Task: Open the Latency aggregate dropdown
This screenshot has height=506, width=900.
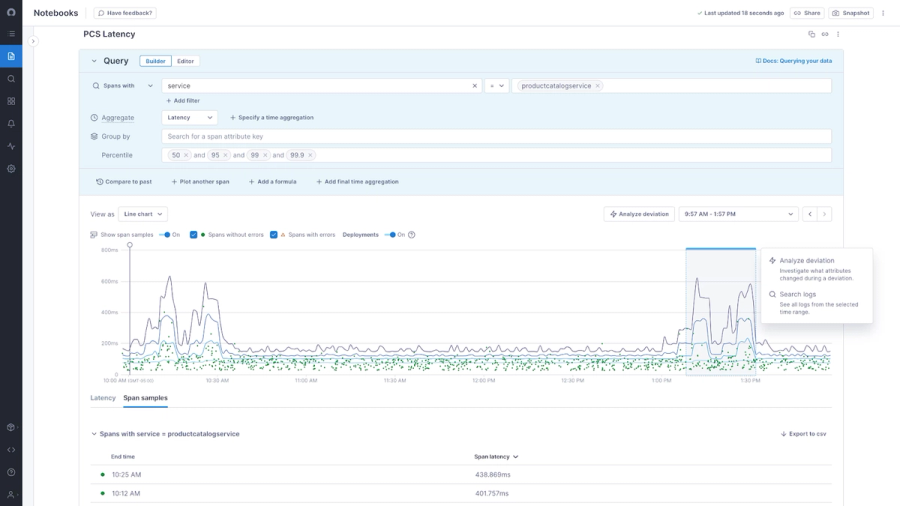Action: tap(189, 118)
